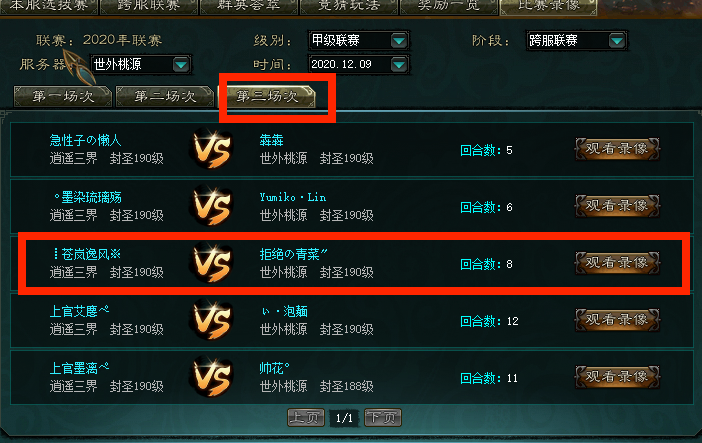Click the VS icon in first match row
This screenshot has width=702, height=443.
(212, 149)
